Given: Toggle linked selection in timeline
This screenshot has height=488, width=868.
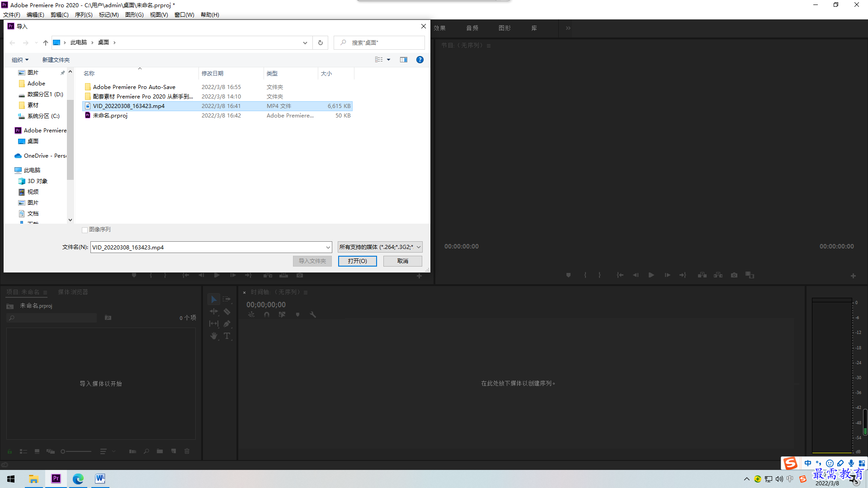Looking at the screenshot, I should pyautogui.click(x=282, y=314).
